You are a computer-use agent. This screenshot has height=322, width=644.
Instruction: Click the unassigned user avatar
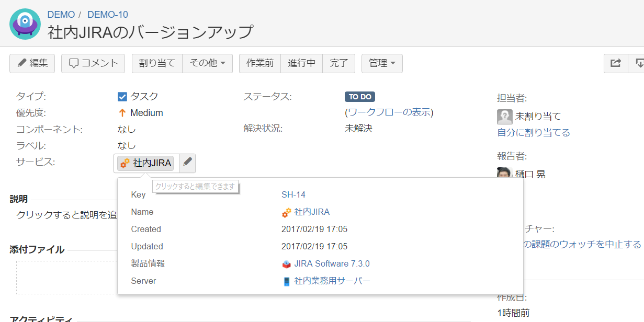(x=504, y=117)
